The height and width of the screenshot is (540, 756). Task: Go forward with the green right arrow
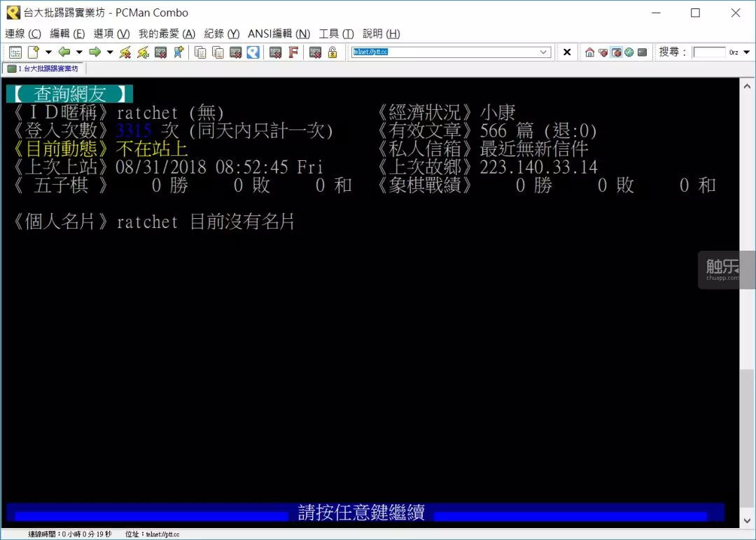[95, 52]
